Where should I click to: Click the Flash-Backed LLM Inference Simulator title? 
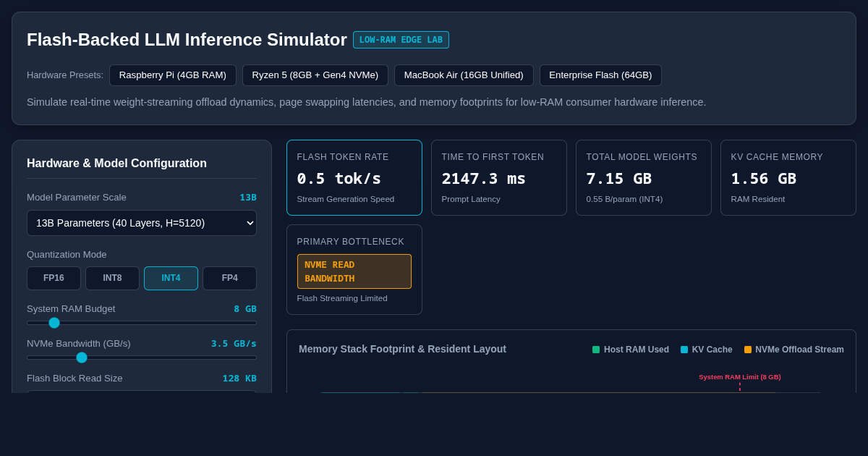187,40
